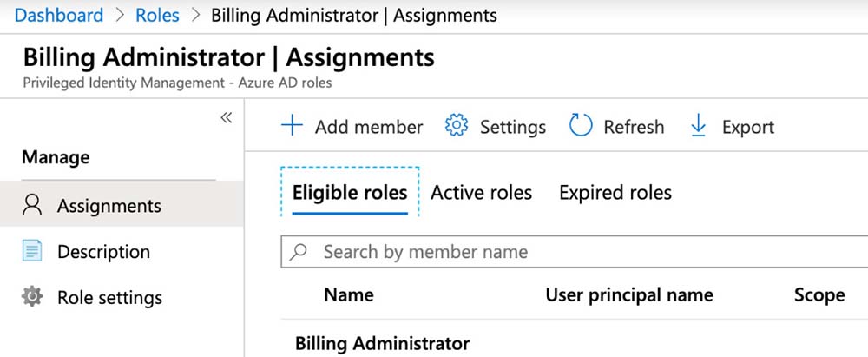Switch to the Eligible roles tab
The height and width of the screenshot is (357, 868).
pos(349,192)
